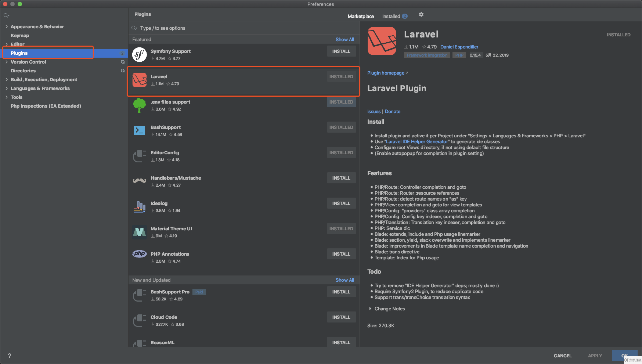642x364 pixels.
Task: Expand Appearance & Behavior section
Action: [6, 26]
